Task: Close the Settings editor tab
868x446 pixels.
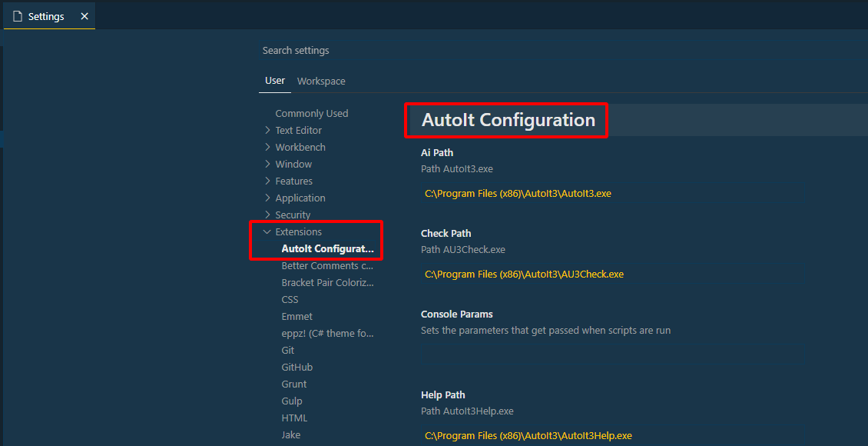Action: tap(84, 17)
